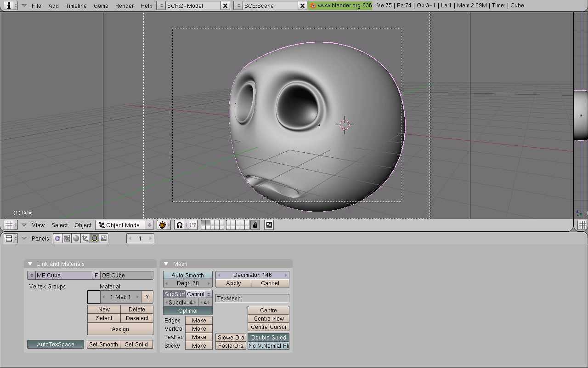Click the New material button

104,310
